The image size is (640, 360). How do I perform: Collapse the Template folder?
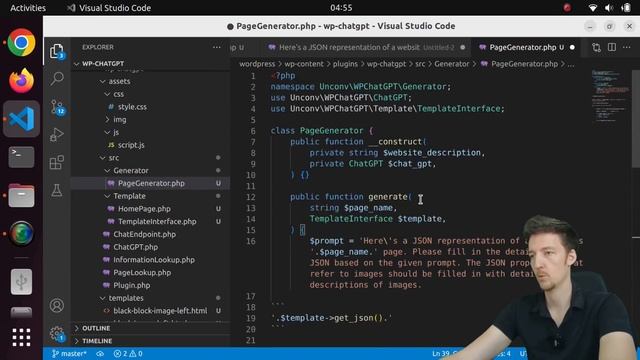pos(151,196)
